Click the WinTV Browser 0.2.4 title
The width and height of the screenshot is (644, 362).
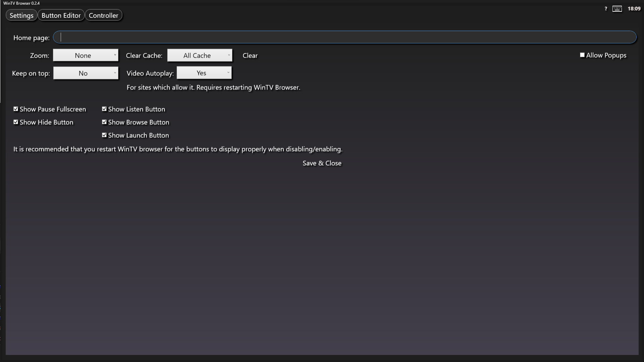(x=21, y=3)
